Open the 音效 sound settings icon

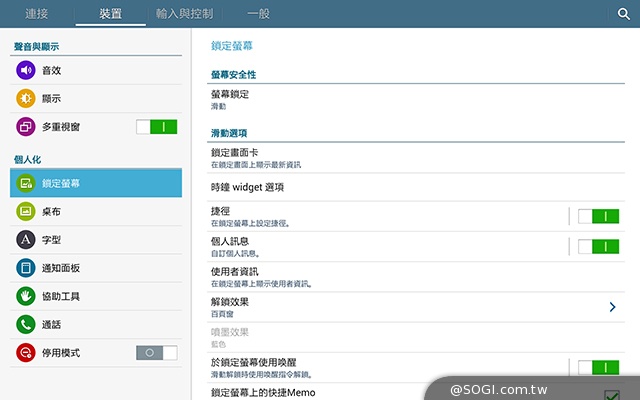[x=25, y=70]
